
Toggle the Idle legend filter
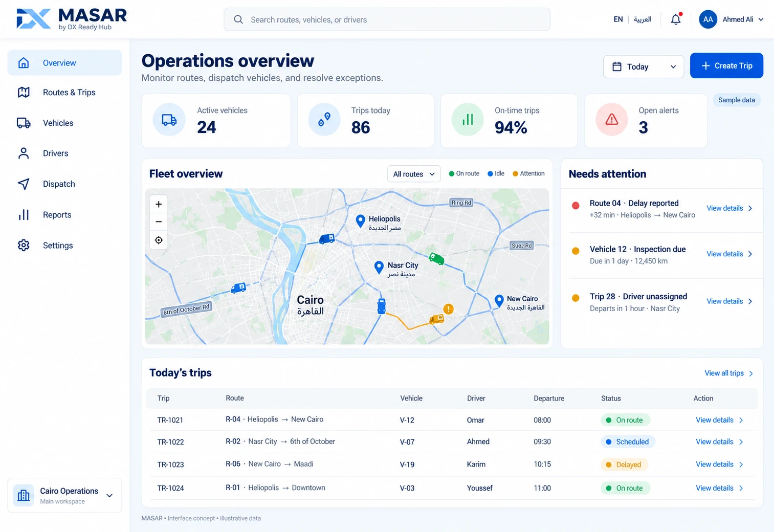496,173
